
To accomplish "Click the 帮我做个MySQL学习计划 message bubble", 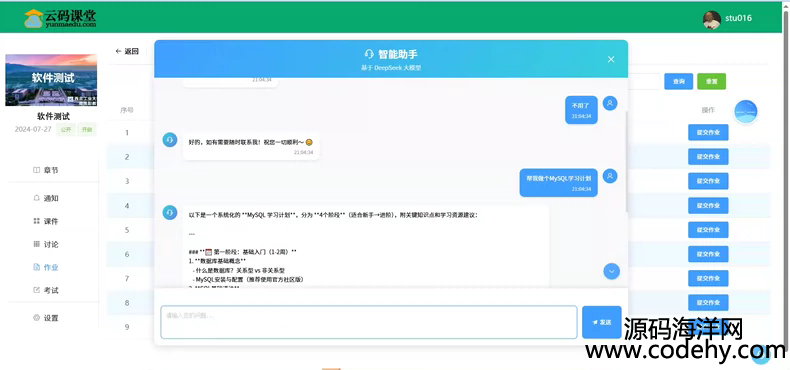I will (559, 182).
